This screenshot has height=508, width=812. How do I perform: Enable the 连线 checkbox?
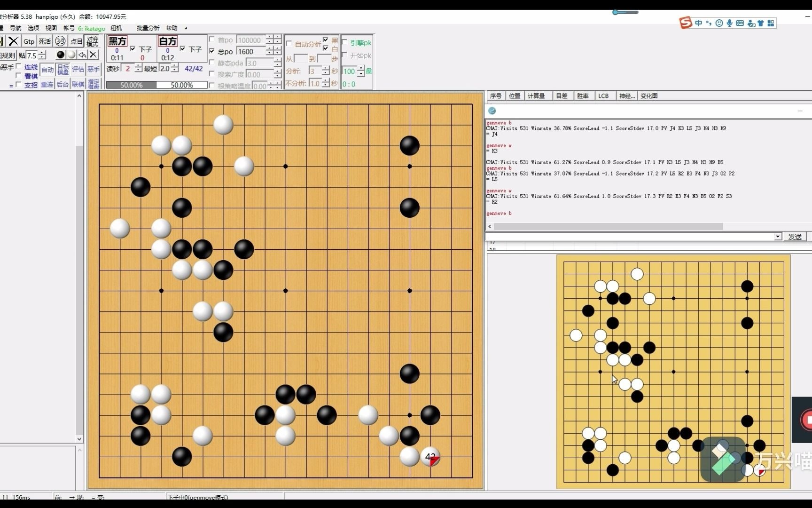coord(19,66)
